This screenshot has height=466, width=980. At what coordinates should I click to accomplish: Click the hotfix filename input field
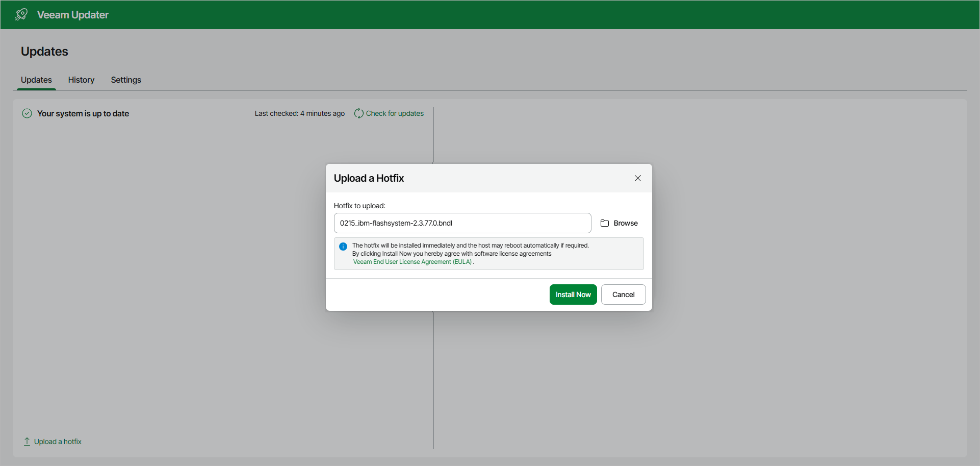tap(462, 223)
